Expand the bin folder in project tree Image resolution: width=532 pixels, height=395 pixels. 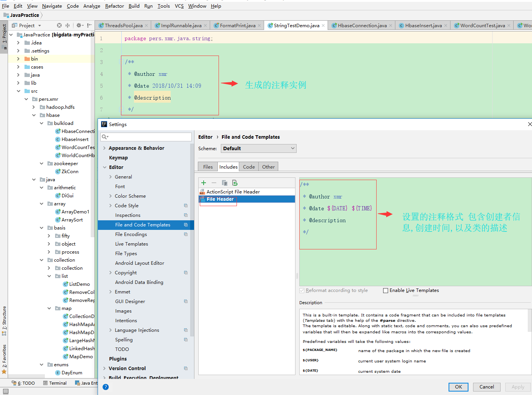18,59
